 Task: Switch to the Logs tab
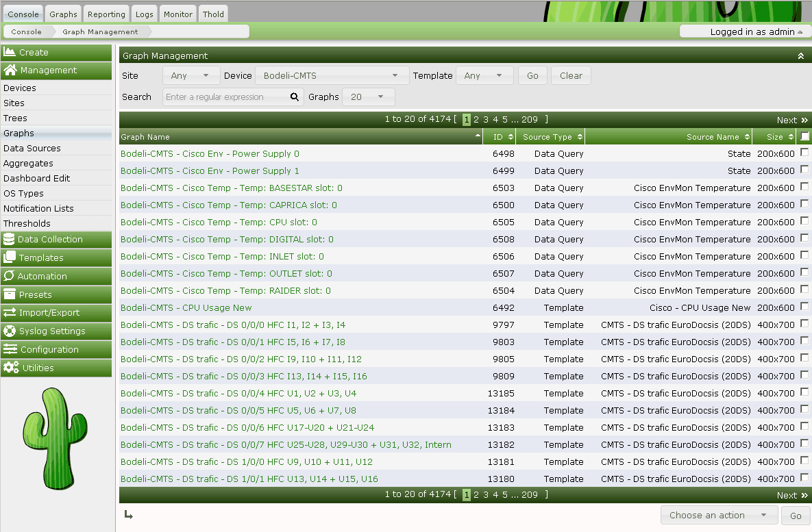[145, 14]
